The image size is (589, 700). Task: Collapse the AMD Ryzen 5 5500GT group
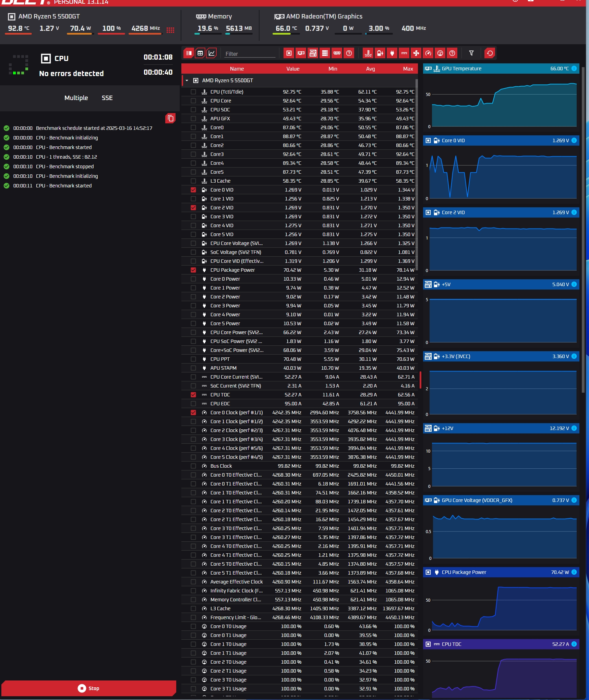187,81
